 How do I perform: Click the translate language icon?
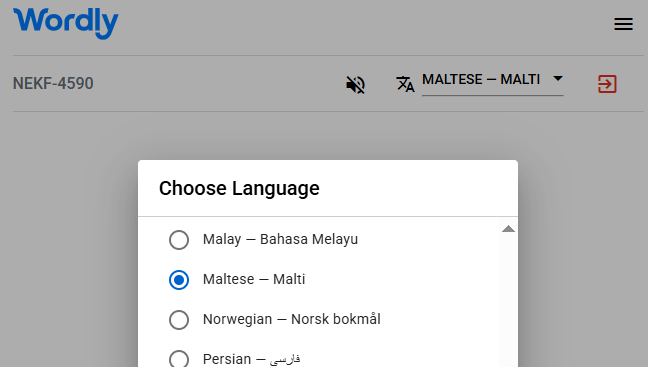[405, 84]
